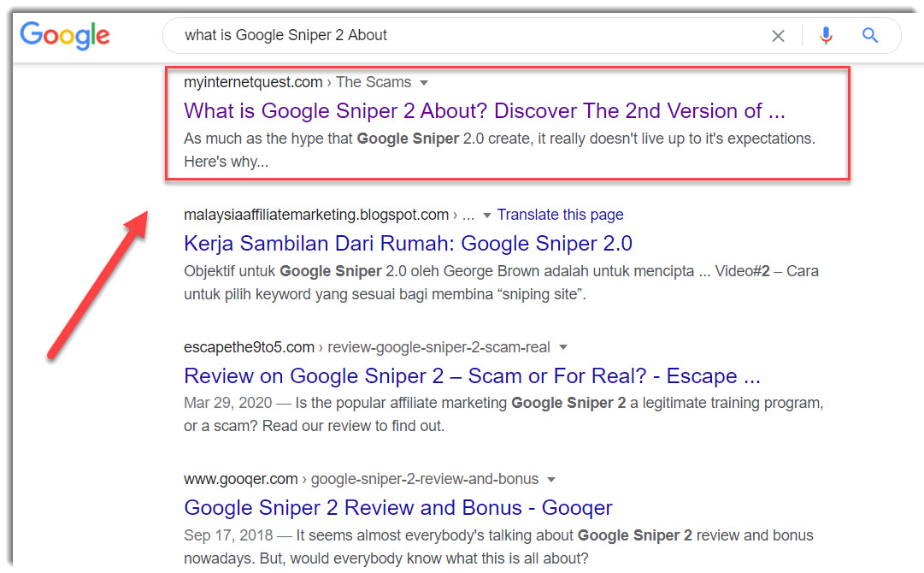Open 'Kerja Sambilan Dari Rumah' result
This screenshot has width=924, height=573.
pos(408,243)
